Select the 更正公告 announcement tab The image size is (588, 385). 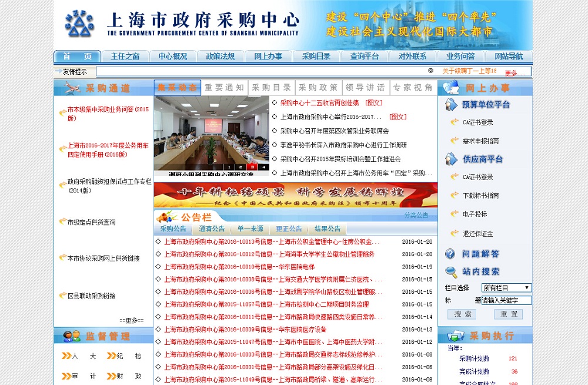coord(289,229)
